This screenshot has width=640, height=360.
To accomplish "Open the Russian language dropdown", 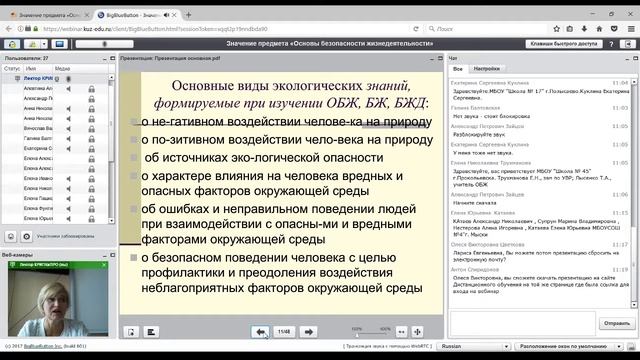I will tap(473, 347).
